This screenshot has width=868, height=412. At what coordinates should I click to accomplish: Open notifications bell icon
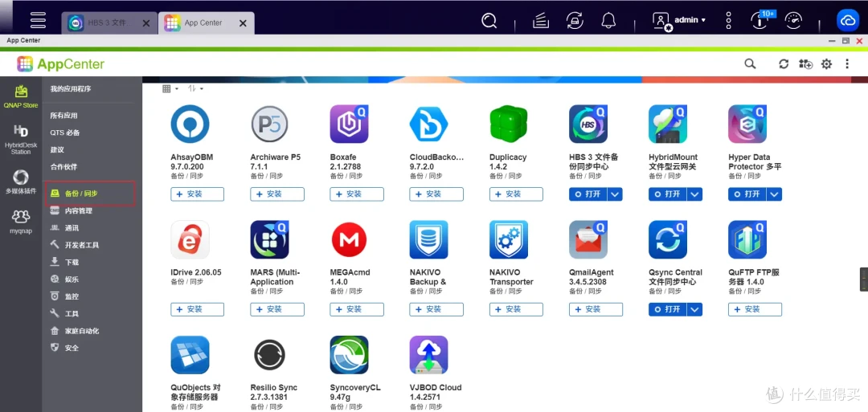coord(609,21)
